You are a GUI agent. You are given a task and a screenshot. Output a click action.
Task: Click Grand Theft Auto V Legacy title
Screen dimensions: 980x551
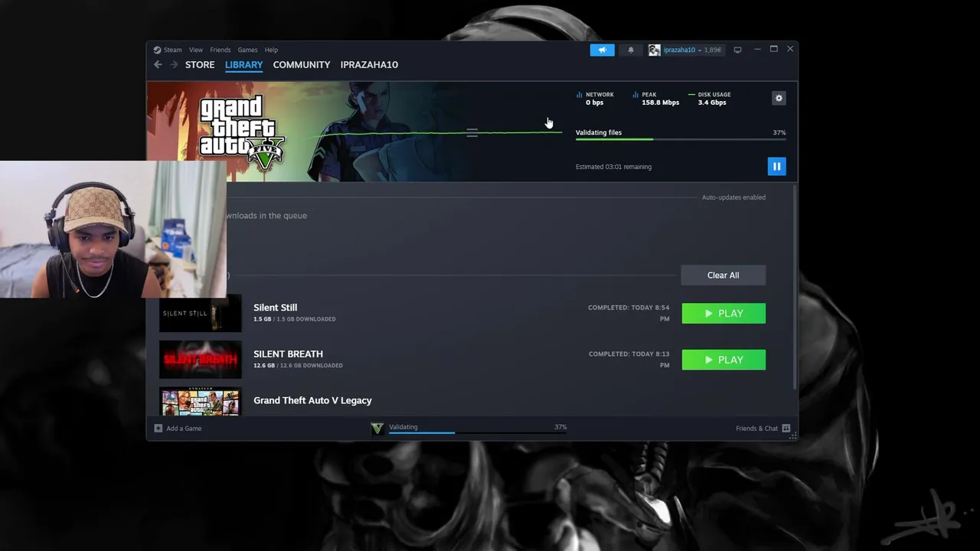312,400
